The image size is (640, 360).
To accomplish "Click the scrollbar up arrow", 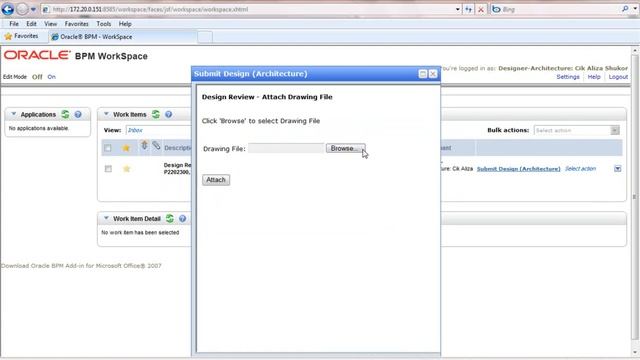I will tap(635, 51).
